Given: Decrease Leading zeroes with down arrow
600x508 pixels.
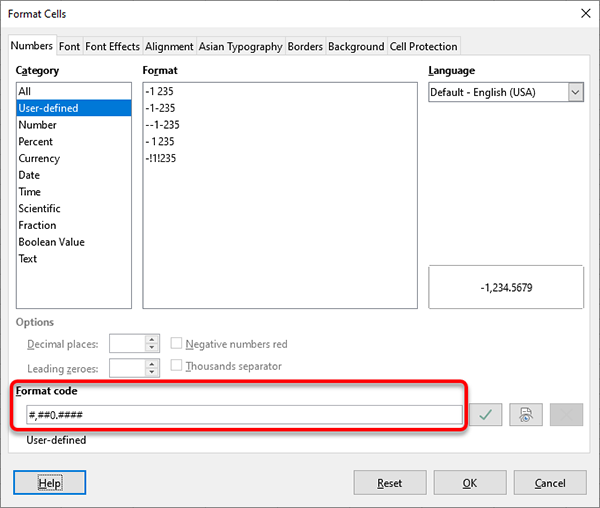Looking at the screenshot, I should click(152, 372).
